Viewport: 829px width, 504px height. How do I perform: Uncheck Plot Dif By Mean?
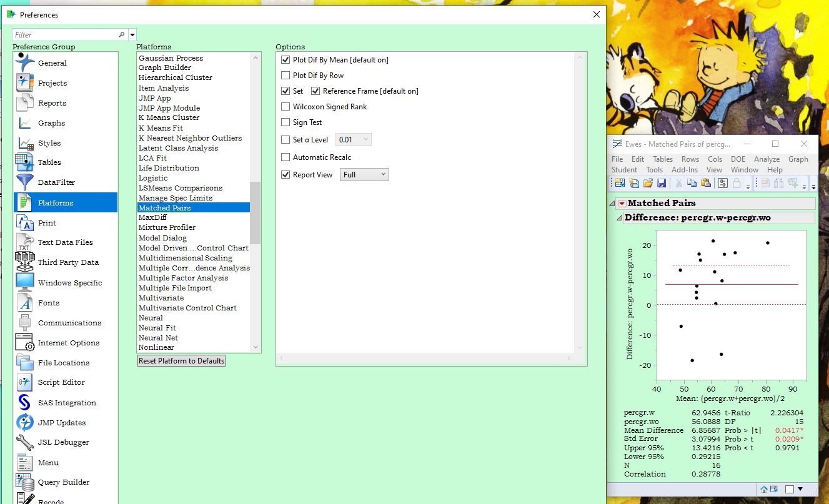[x=285, y=60]
